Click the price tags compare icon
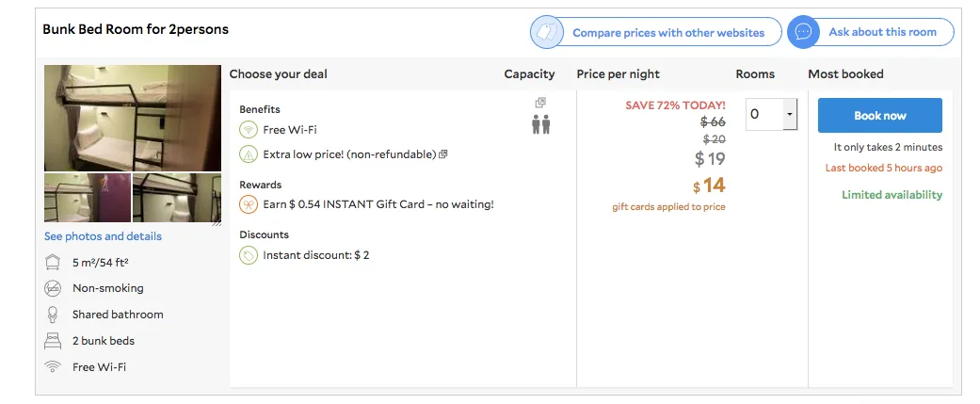The image size is (980, 404). point(547,32)
